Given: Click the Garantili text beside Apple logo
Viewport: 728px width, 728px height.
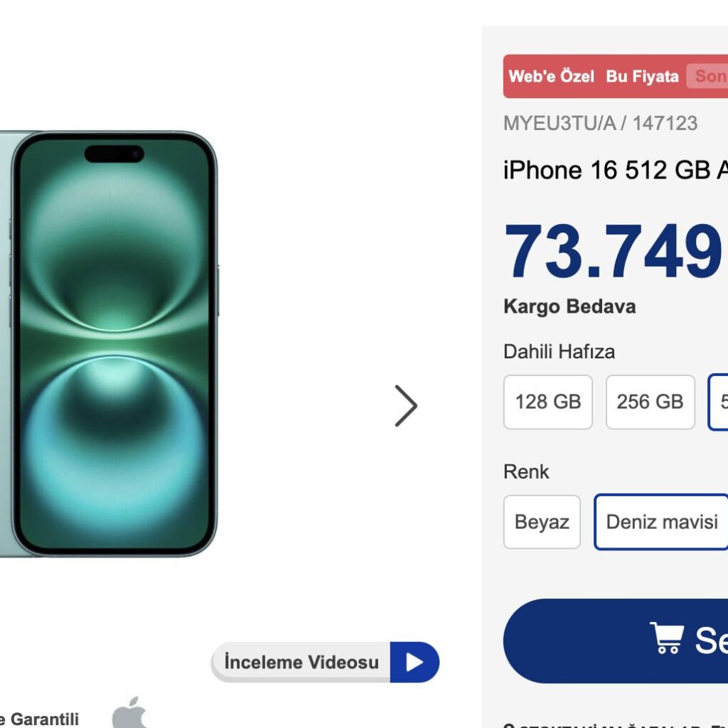Looking at the screenshot, I should click(x=41, y=719).
